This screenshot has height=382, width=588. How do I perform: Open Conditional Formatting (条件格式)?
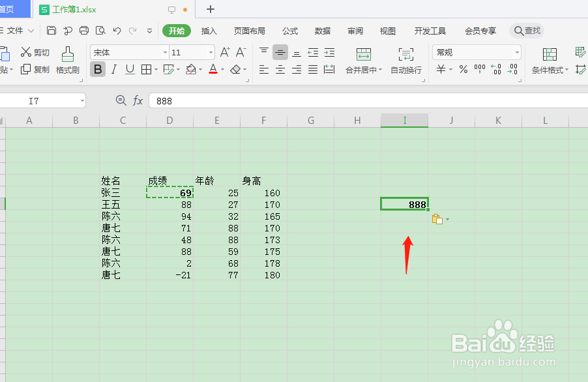(550, 61)
